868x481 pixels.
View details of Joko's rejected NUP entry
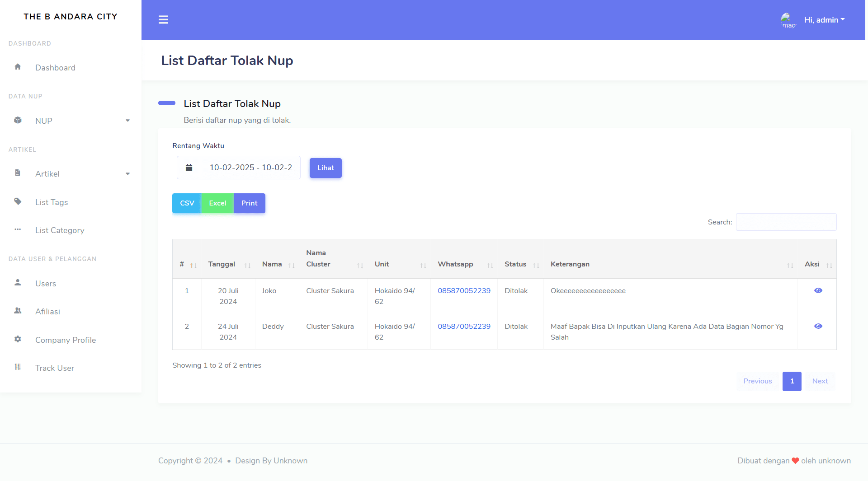pyautogui.click(x=818, y=290)
